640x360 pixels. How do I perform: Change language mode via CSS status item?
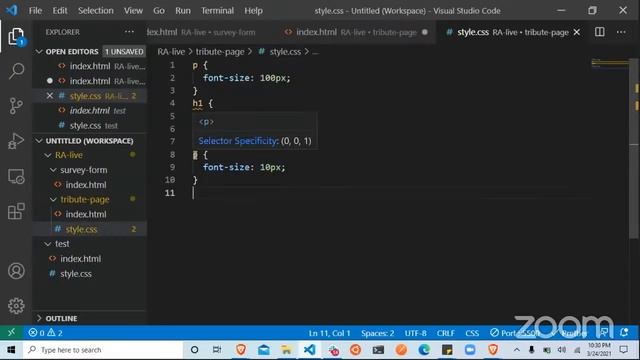[472, 333]
